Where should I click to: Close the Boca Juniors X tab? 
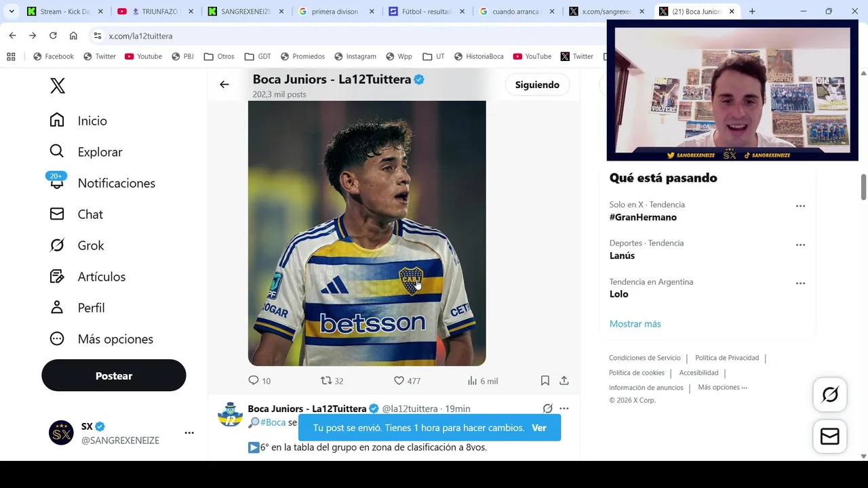click(732, 12)
